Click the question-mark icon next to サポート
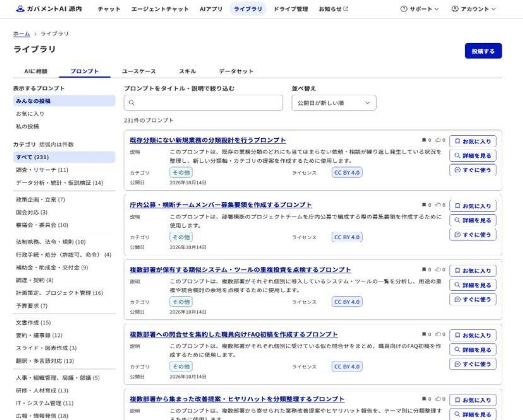523x420 pixels. [x=404, y=9]
